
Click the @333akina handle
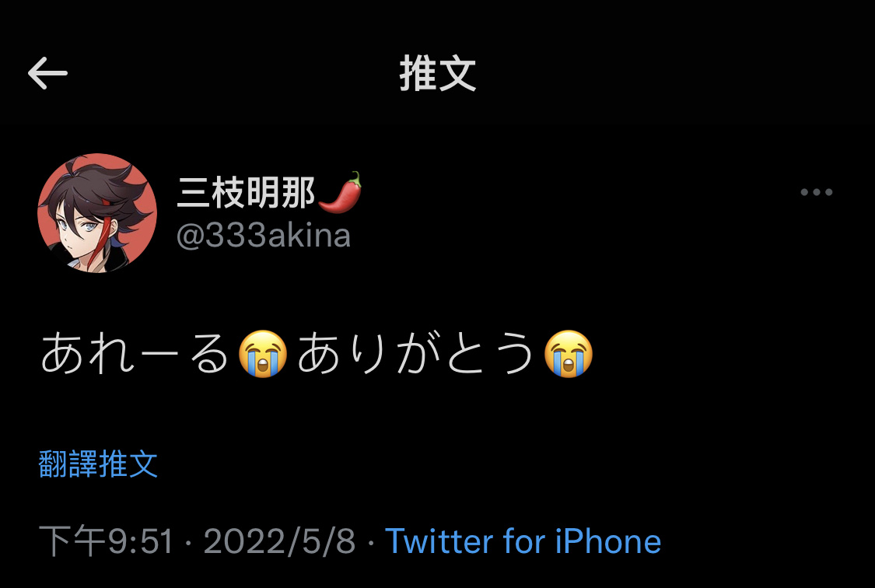[264, 236]
